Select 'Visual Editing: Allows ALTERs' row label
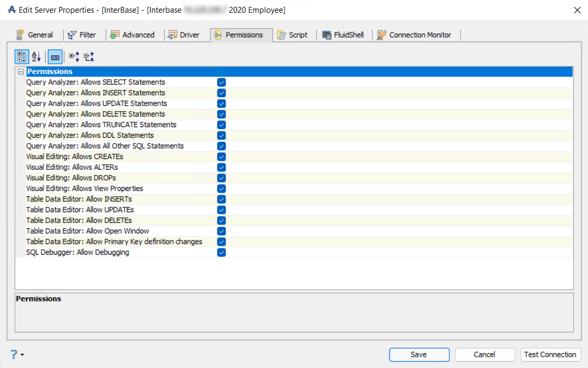 coord(72,167)
